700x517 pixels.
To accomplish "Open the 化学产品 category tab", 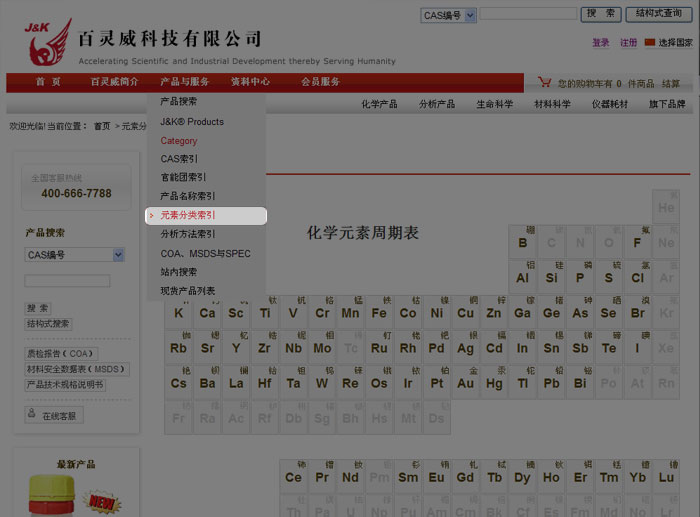I will point(379,104).
